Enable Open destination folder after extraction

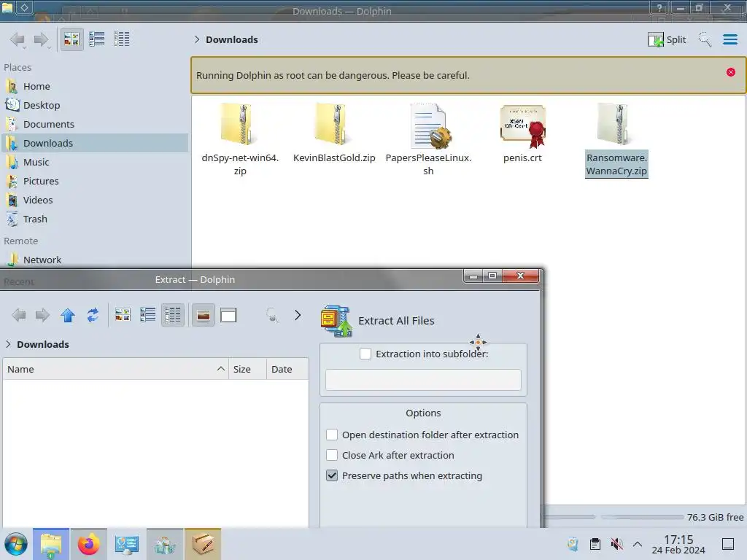(x=332, y=435)
